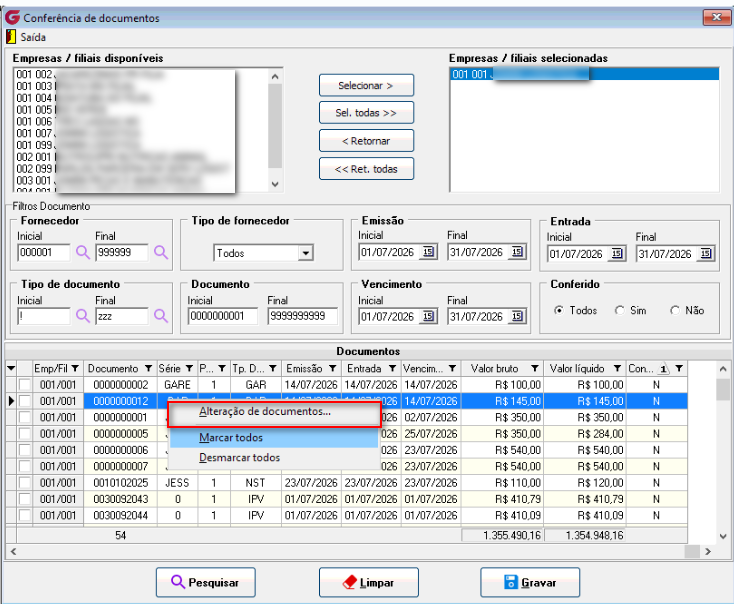This screenshot has width=734, height=604.
Task: Click the Saída exit door icon
Action: (x=10, y=37)
